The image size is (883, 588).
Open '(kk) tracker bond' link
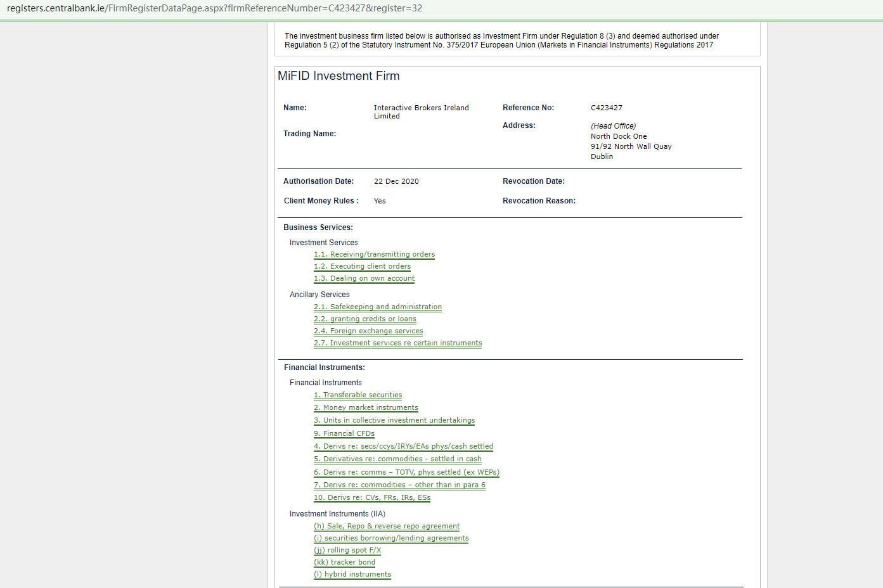pyautogui.click(x=344, y=562)
